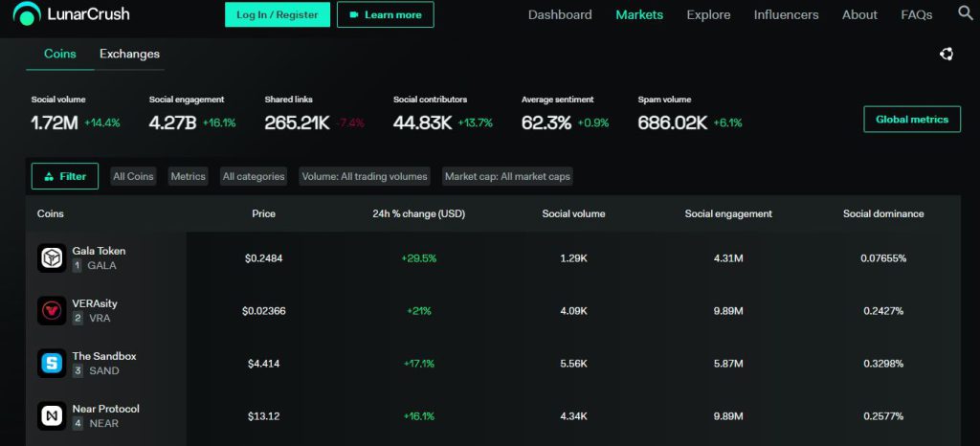980x446 pixels.
Task: Click the Social engagement 4.27B stat
Action: pos(192,114)
